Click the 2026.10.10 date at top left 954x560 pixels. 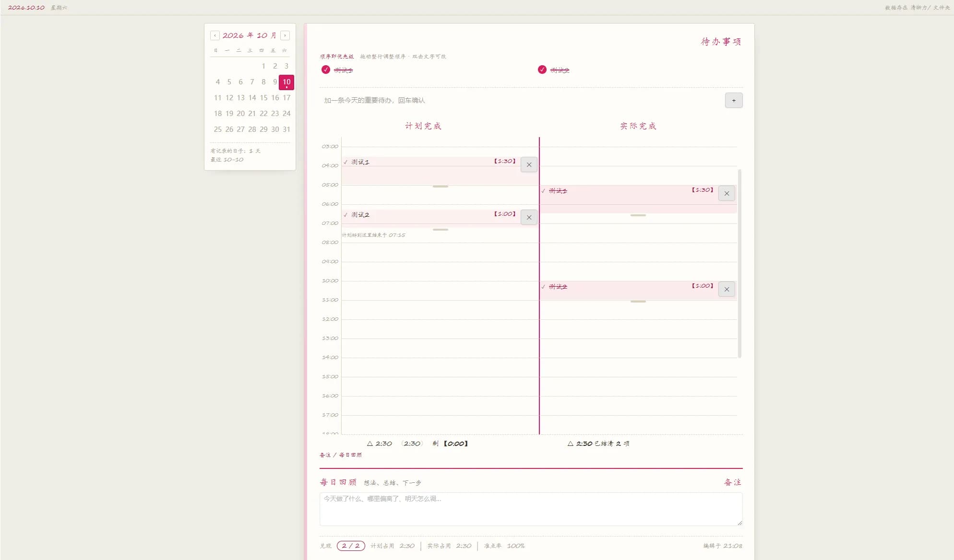26,8
